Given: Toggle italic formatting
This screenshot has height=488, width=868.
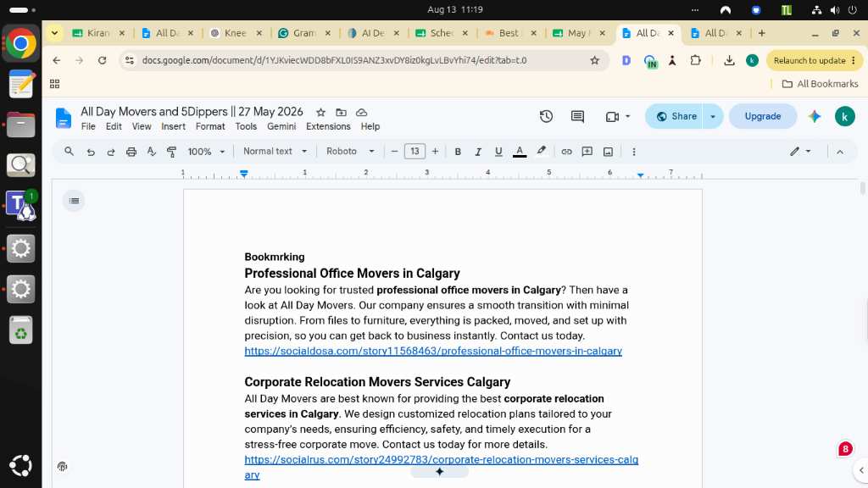Looking at the screenshot, I should pos(478,152).
